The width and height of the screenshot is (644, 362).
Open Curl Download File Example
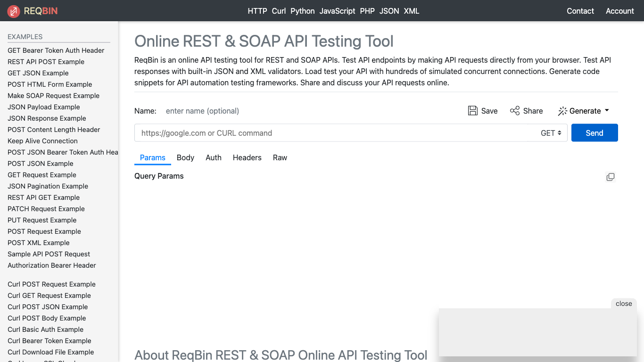pyautogui.click(x=50, y=352)
